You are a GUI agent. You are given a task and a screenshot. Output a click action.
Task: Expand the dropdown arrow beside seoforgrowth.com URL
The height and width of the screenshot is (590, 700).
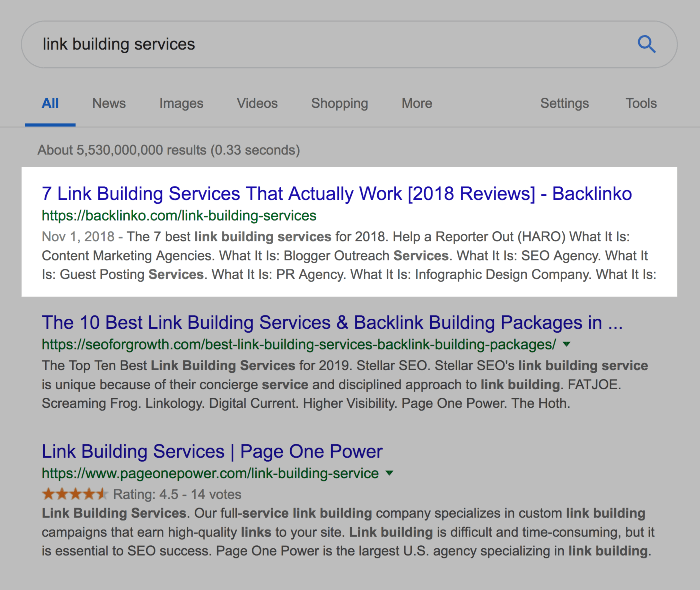[566, 344]
